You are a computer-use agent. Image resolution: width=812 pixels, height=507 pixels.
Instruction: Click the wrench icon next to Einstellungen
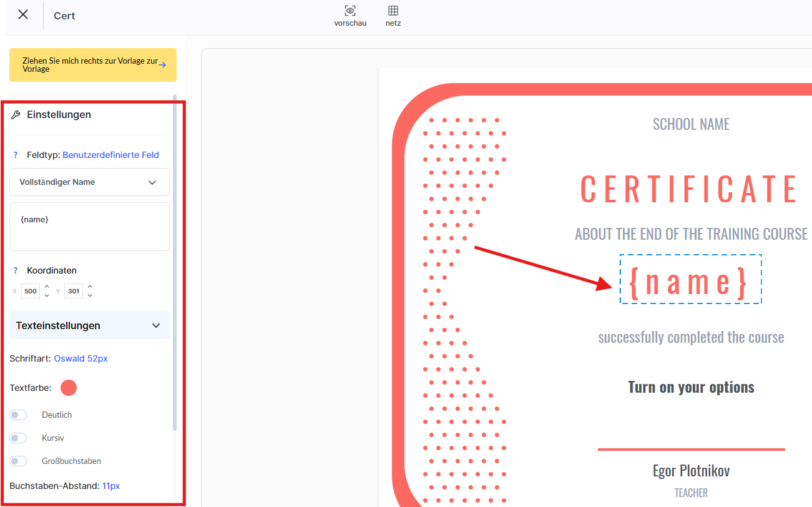click(16, 115)
